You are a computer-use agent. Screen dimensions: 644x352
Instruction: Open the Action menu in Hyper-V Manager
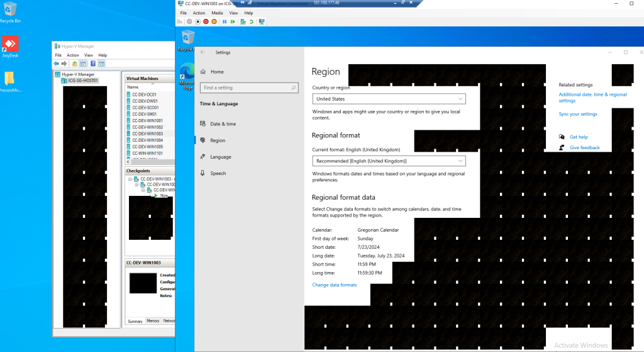click(73, 55)
